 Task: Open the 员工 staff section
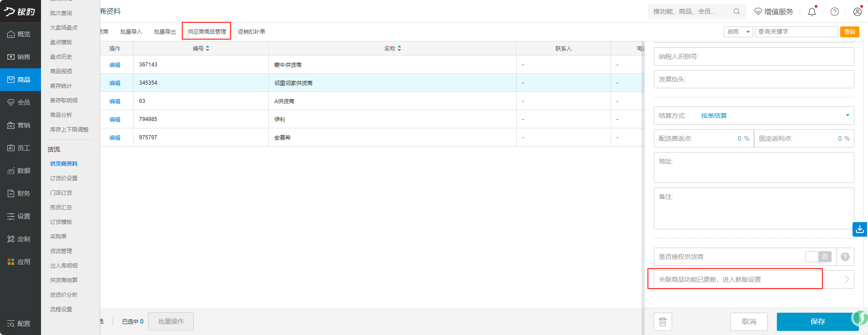[x=20, y=148]
